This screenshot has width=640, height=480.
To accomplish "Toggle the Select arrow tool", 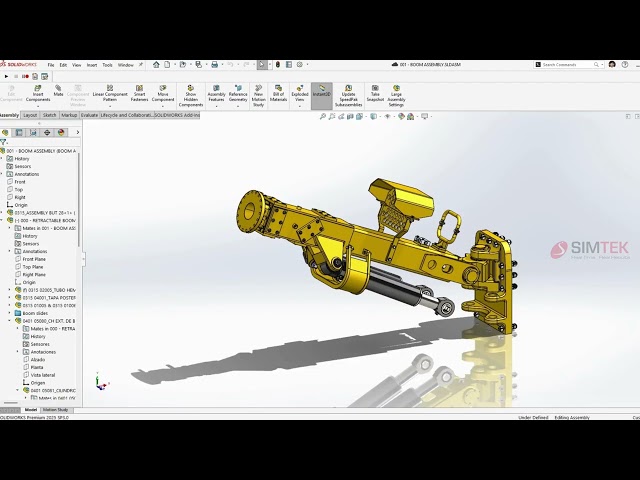I will pyautogui.click(x=262, y=64).
